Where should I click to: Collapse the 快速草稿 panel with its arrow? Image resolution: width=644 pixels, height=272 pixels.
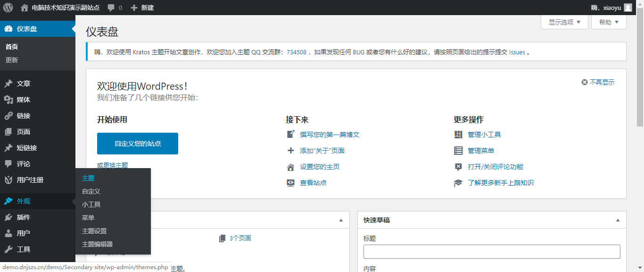pos(618,221)
